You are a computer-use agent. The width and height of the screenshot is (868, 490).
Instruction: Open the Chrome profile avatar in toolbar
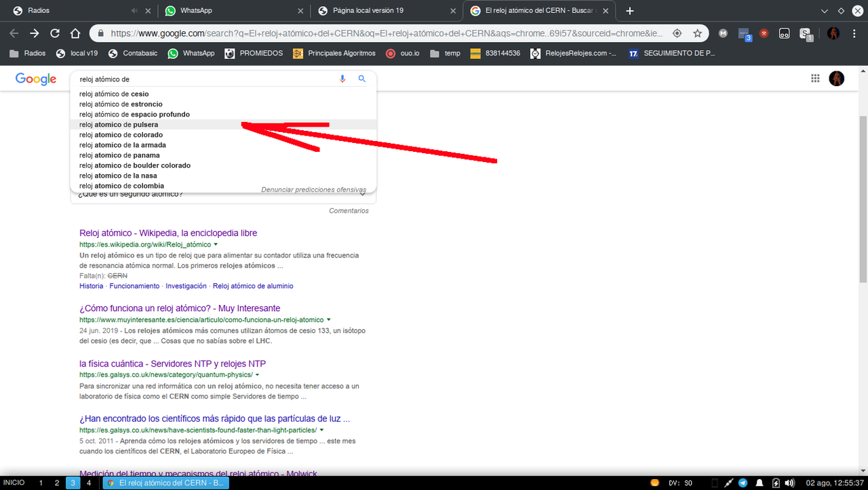833,33
